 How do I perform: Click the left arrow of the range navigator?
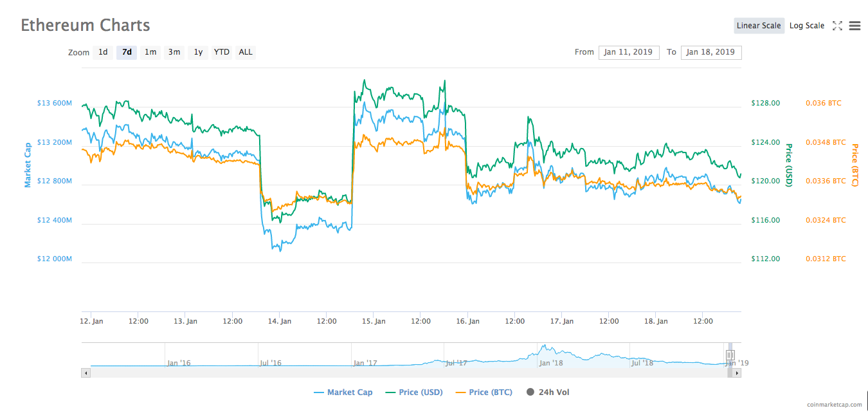(x=86, y=372)
